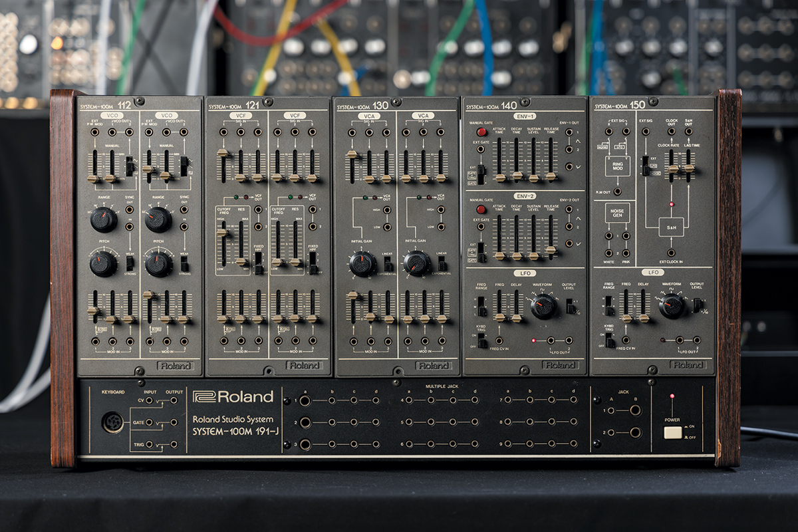The height and width of the screenshot is (532, 798).
Task: Click the left VCO EXT PW MOD jack
Action: (94, 132)
